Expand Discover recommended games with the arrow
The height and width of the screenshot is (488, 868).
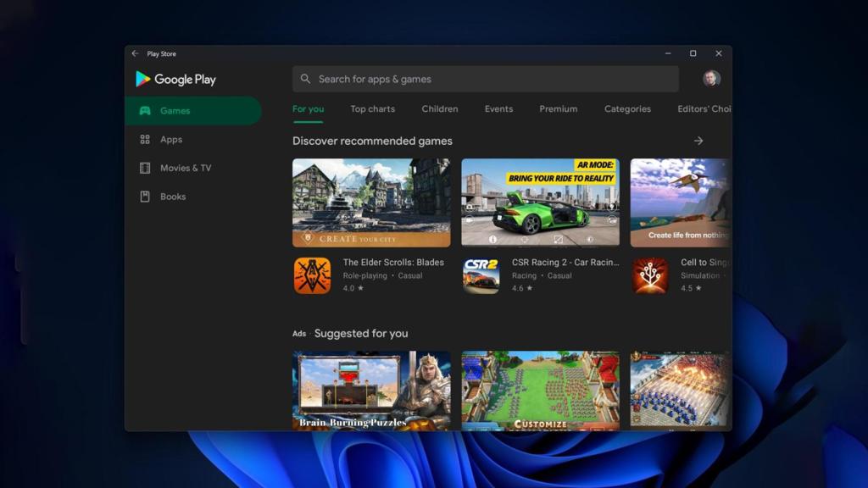[x=698, y=141]
